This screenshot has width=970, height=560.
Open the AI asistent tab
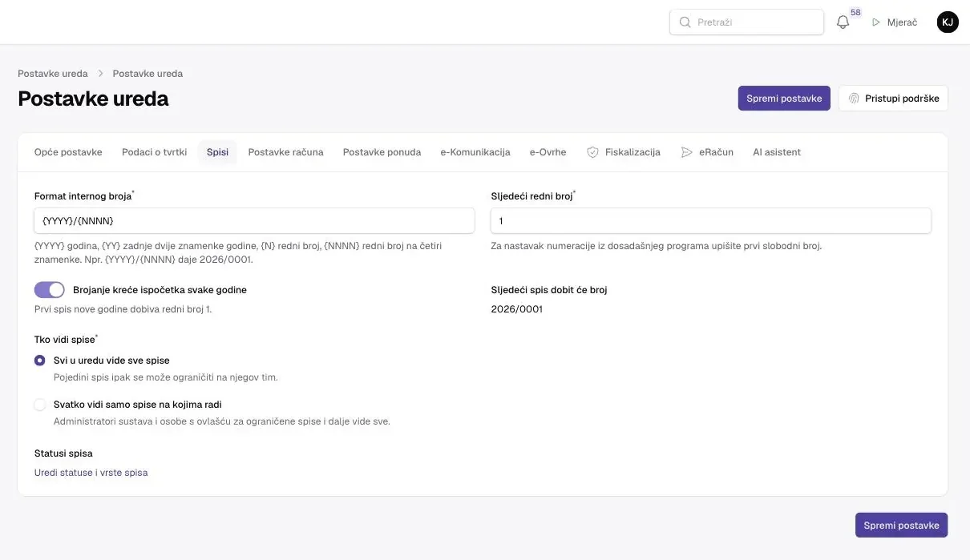pyautogui.click(x=777, y=152)
